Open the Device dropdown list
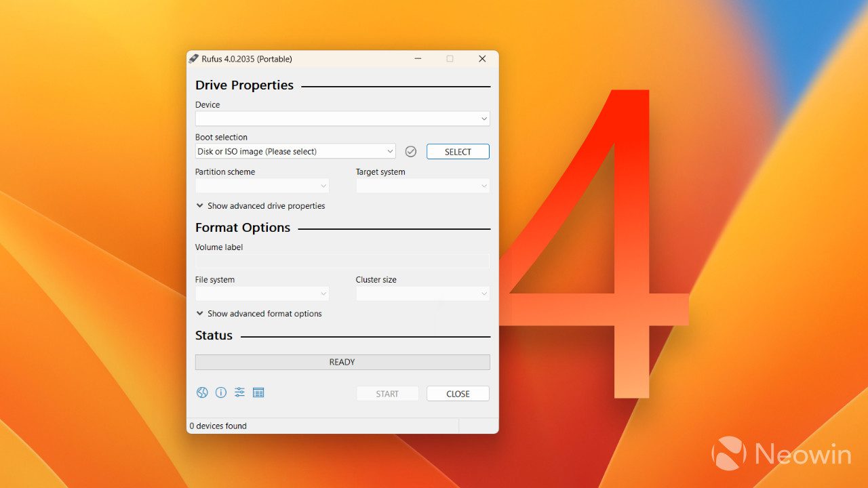The height and width of the screenshot is (488, 868). pyautogui.click(x=342, y=119)
